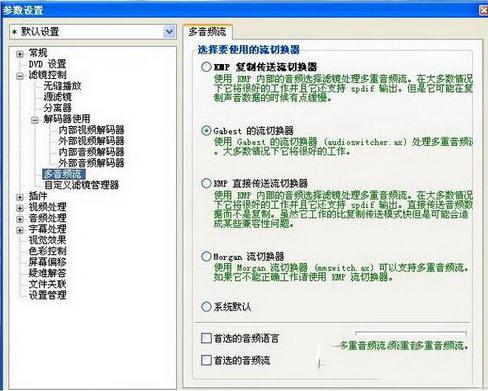The width and height of the screenshot is (488, 391).
Task: Select 系统默认 radio option
Action: [206, 307]
